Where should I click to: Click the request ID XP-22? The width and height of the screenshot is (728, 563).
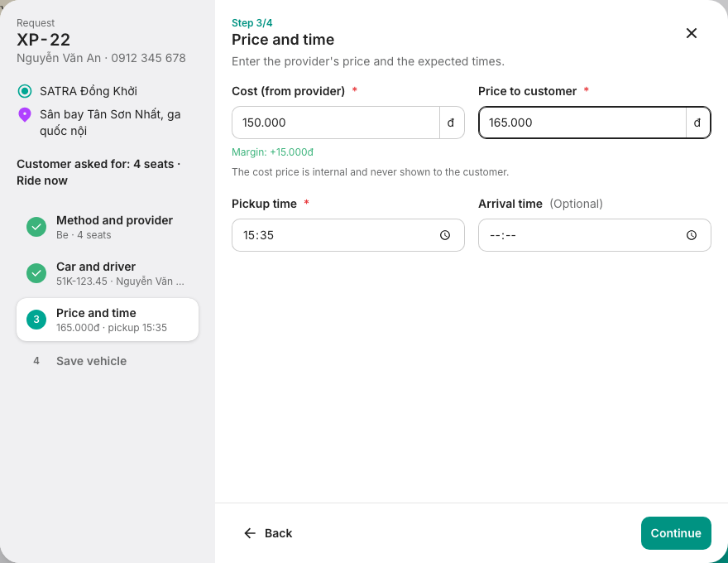[44, 40]
